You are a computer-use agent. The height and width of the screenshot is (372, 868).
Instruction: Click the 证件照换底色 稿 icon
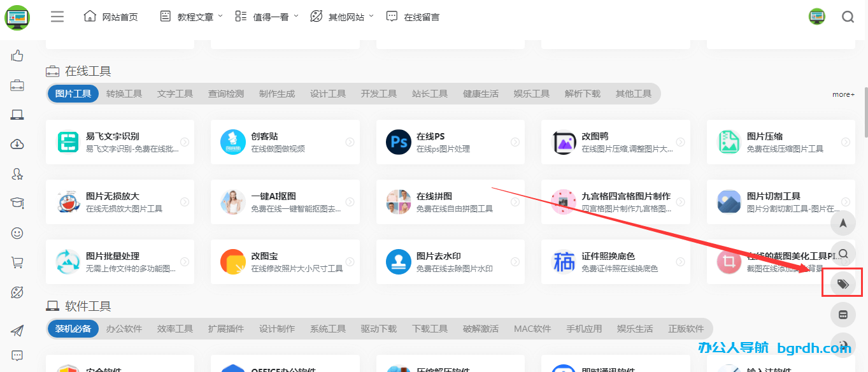coord(564,261)
